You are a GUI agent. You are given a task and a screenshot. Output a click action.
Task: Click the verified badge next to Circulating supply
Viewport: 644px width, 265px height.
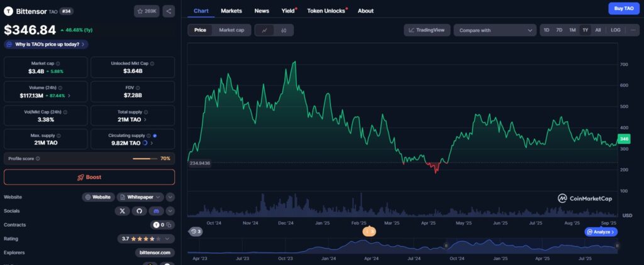(x=155, y=136)
